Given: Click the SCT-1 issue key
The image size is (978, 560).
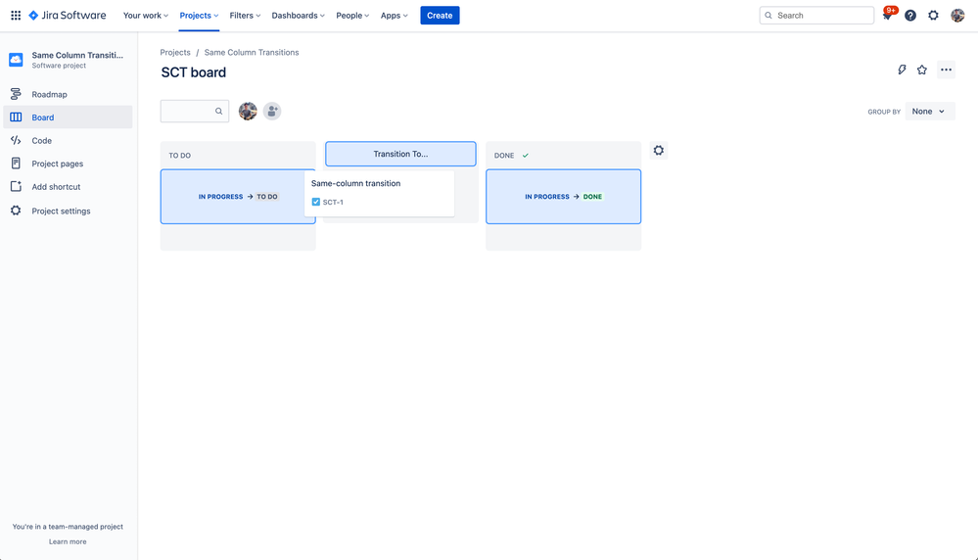Looking at the screenshot, I should [x=333, y=202].
